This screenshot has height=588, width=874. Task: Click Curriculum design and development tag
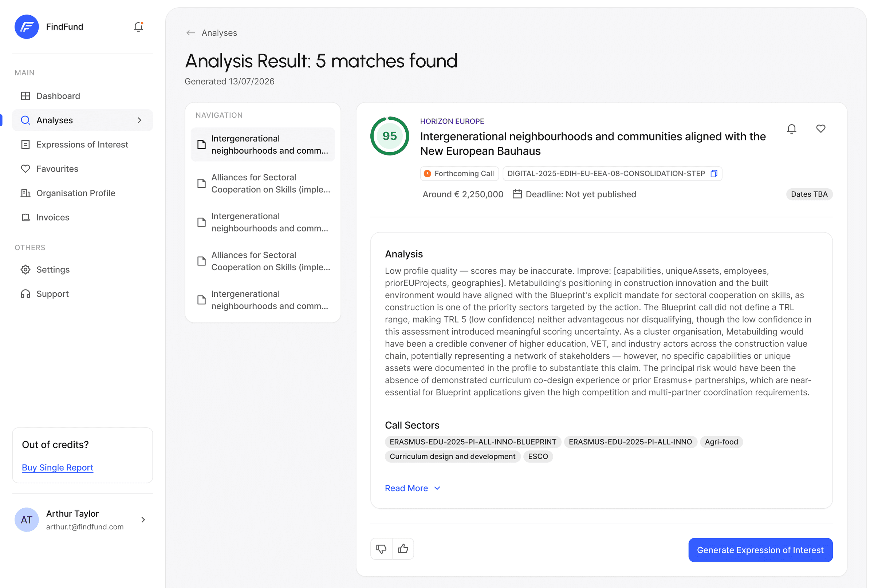pos(452,456)
